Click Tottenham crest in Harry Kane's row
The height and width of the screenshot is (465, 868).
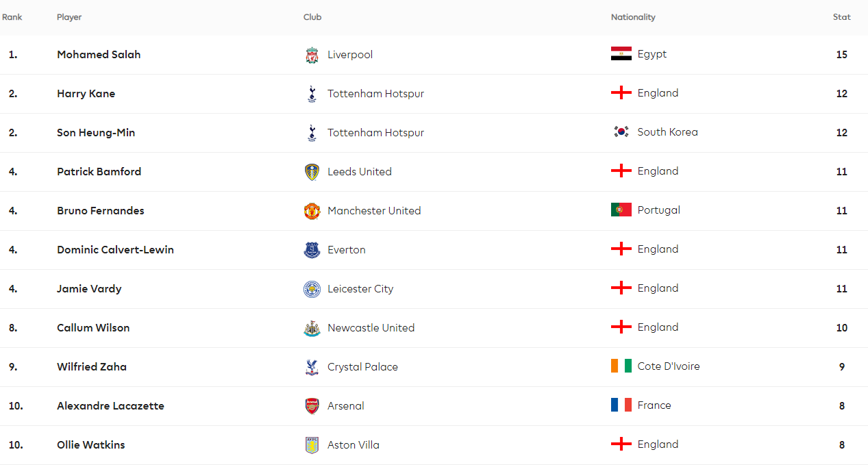pos(312,94)
